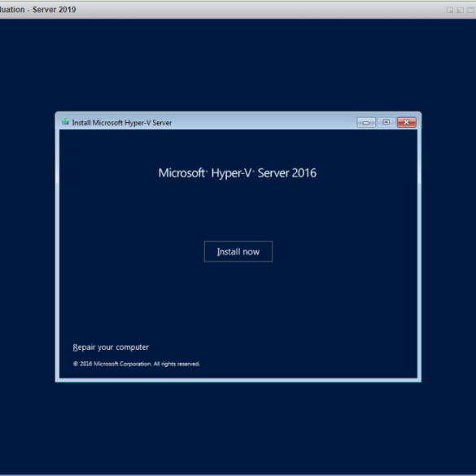
Task: Click the 'Install Microsoft Hyper-V Server' title text
Action: click(x=122, y=123)
